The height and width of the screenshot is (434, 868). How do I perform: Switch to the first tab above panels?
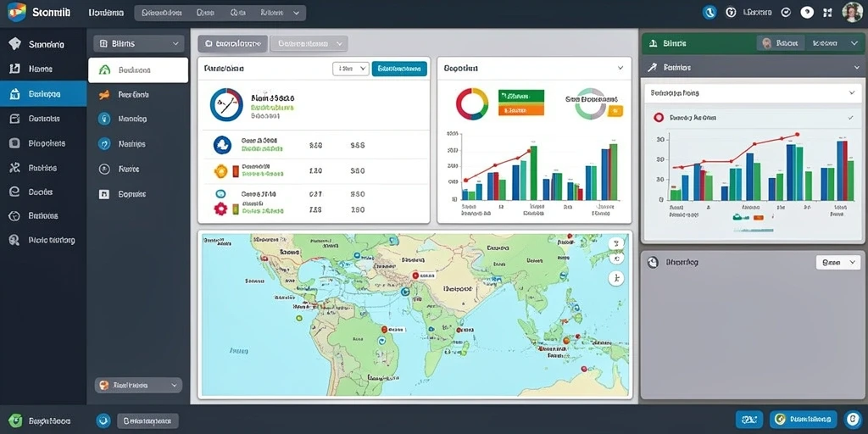pyautogui.click(x=233, y=44)
